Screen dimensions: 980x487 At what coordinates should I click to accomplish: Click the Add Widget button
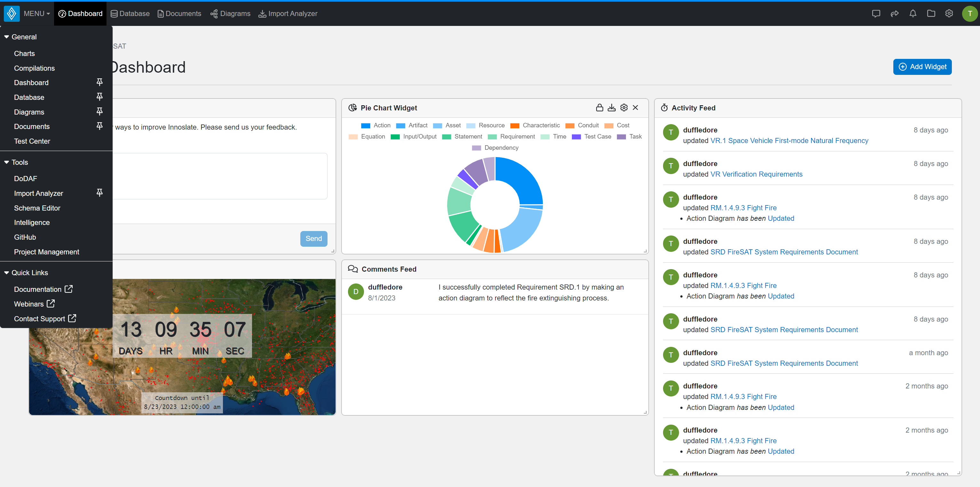click(x=922, y=67)
